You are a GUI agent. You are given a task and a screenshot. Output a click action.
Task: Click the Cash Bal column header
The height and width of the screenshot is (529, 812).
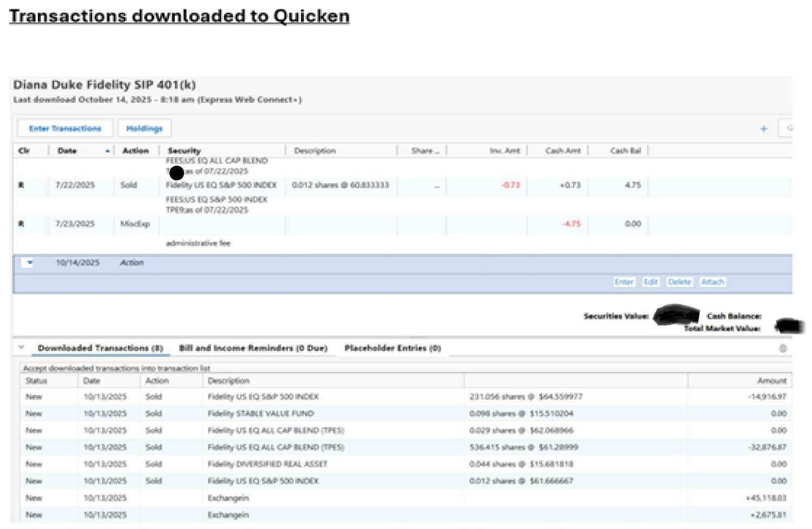625,151
